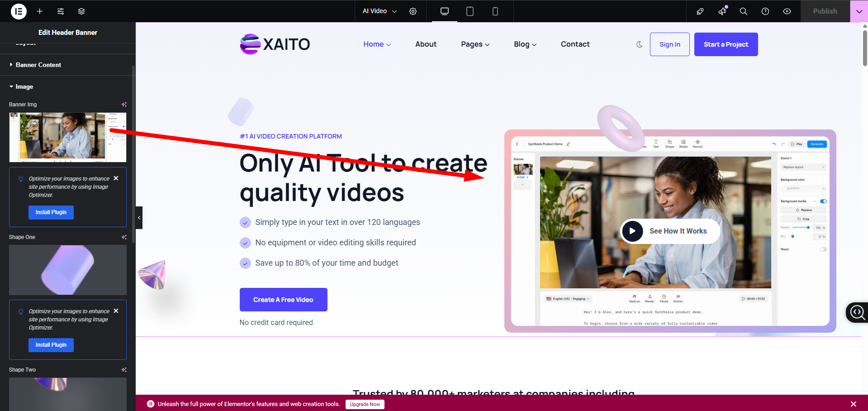This screenshot has height=411, width=868.
Task: Preview changes with the eye icon
Action: (x=787, y=11)
